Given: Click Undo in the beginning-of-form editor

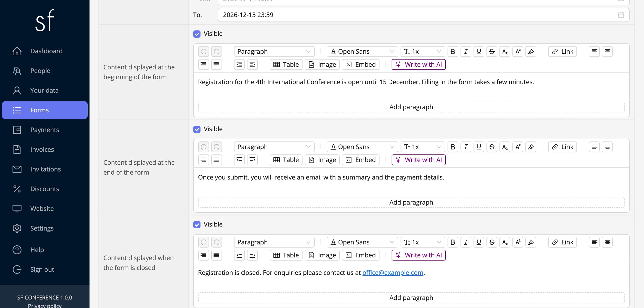Looking at the screenshot, I should (203, 51).
